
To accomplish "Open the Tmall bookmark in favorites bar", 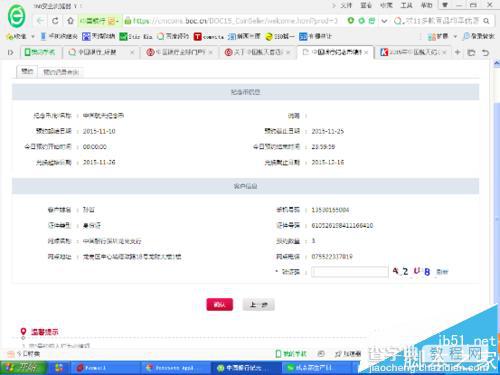I will [x=99, y=36].
